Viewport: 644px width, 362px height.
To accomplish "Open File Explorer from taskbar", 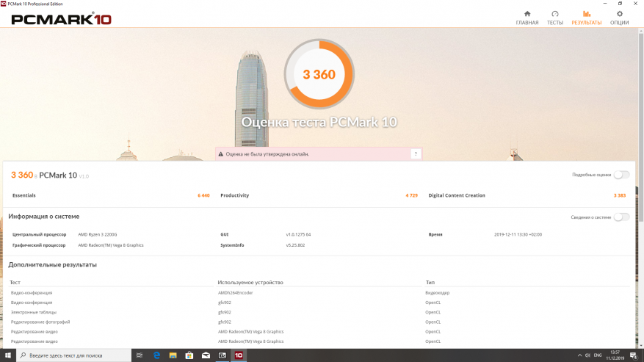I will [173, 355].
